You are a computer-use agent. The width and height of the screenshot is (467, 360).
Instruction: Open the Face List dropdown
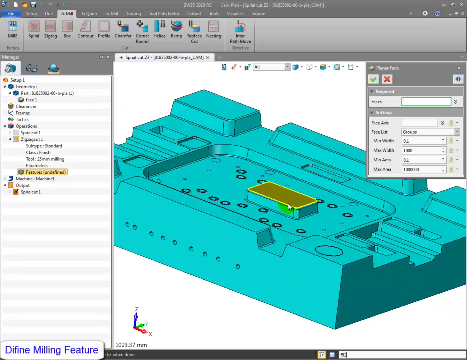tap(457, 132)
